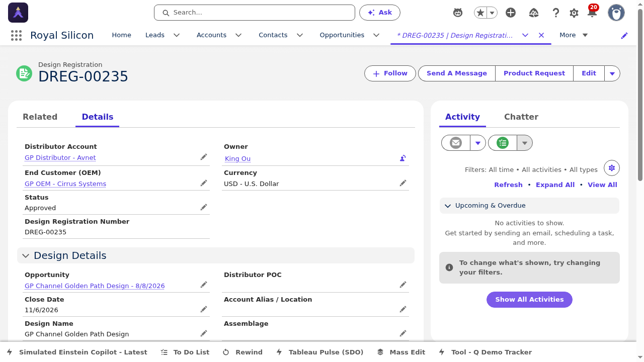The width and height of the screenshot is (644, 362).
Task: Click the Favorites star icon
Action: (x=480, y=13)
